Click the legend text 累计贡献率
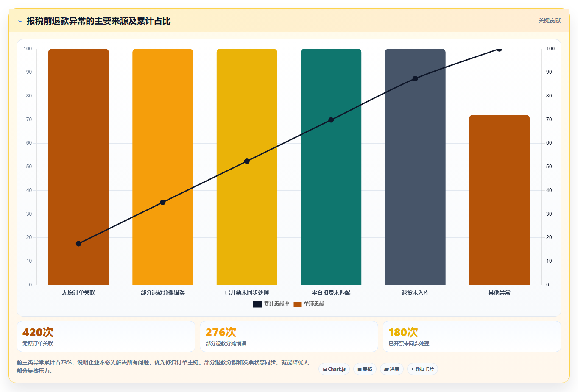 [276, 304]
